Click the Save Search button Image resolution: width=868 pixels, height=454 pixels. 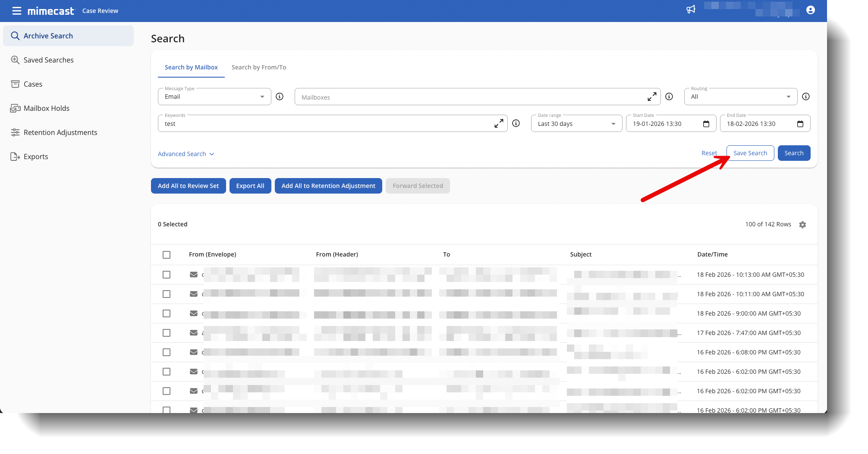[x=750, y=153]
